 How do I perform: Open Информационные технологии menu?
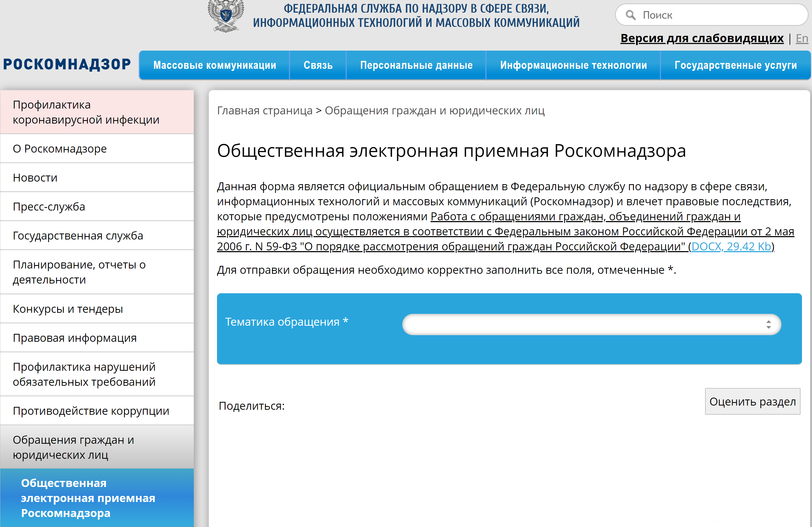(573, 65)
